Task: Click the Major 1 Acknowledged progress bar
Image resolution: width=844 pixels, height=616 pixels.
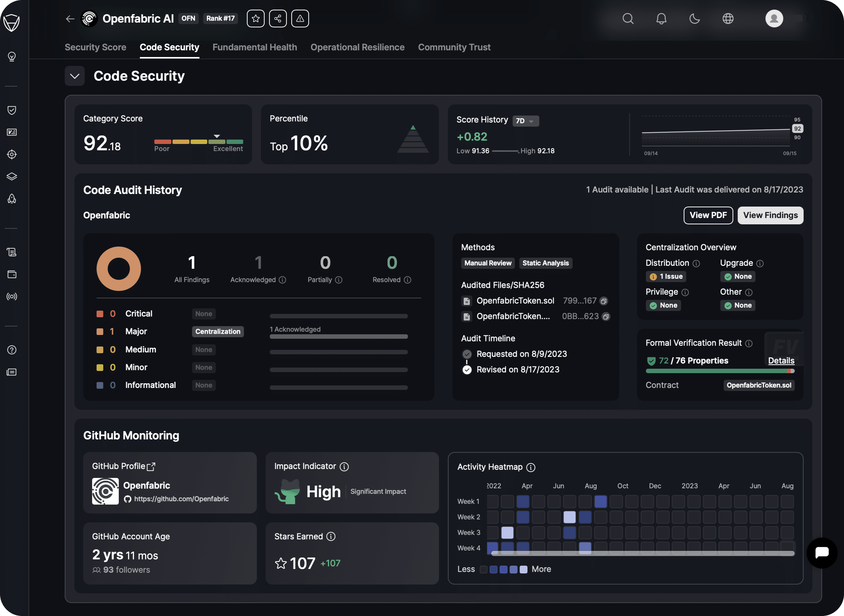Action: pos(338,337)
